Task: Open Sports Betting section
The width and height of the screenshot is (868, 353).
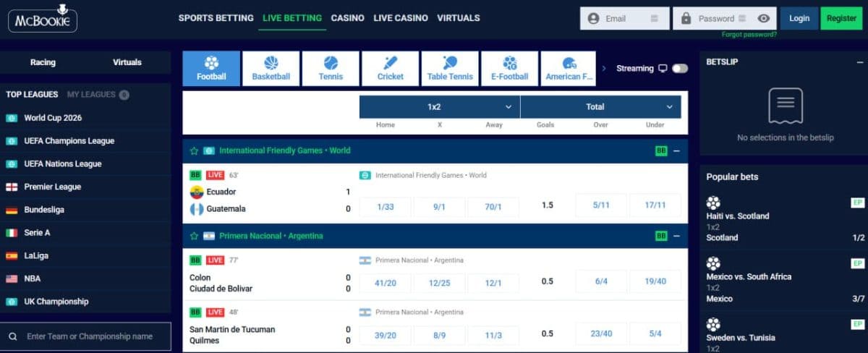Action: [x=216, y=18]
